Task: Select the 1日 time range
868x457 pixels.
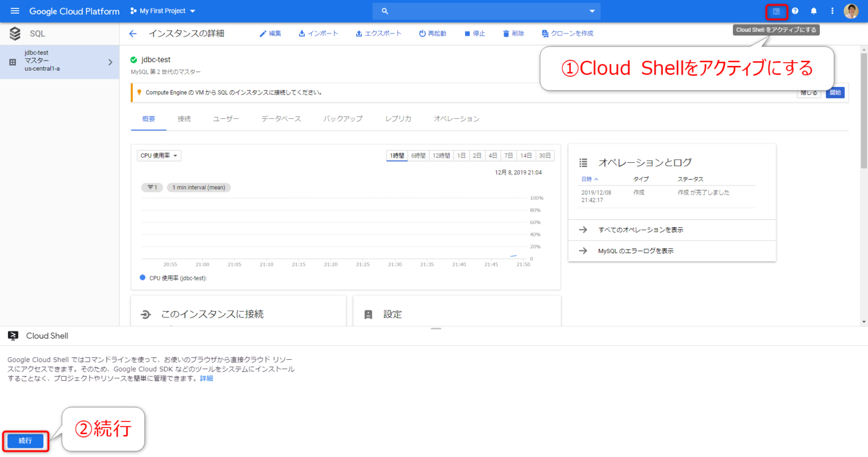Action: click(x=462, y=156)
